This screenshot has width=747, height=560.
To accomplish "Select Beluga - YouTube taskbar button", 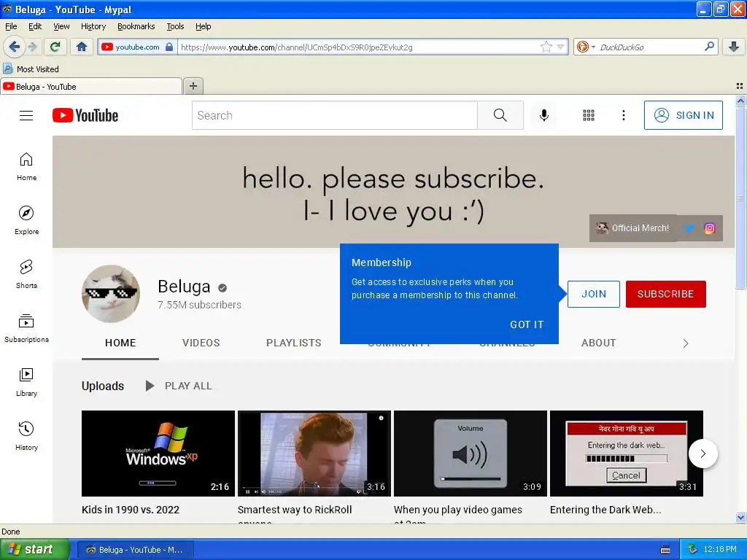I will 135,550.
